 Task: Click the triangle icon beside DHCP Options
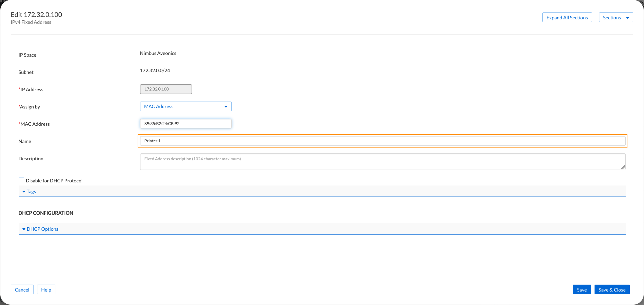pyautogui.click(x=24, y=229)
